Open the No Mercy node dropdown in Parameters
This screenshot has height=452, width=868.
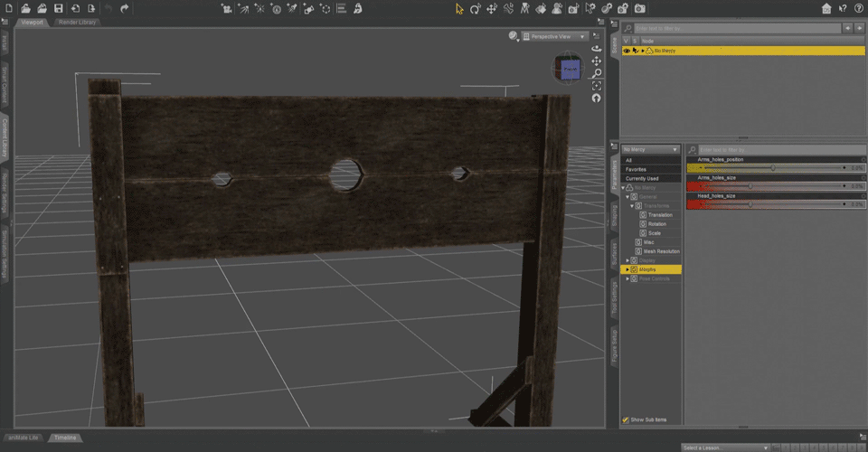tap(650, 150)
